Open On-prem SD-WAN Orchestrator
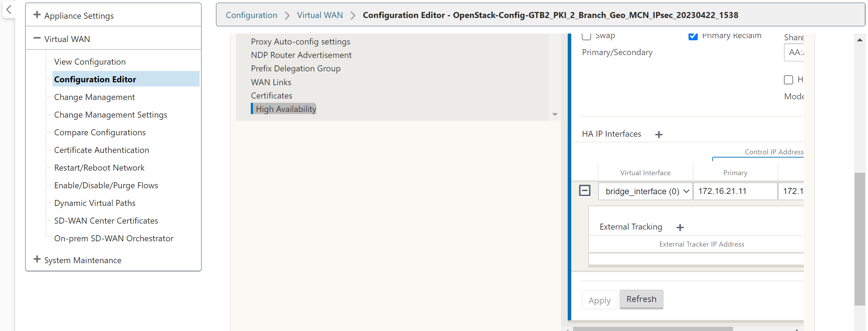This screenshot has width=868, height=331. (x=114, y=238)
